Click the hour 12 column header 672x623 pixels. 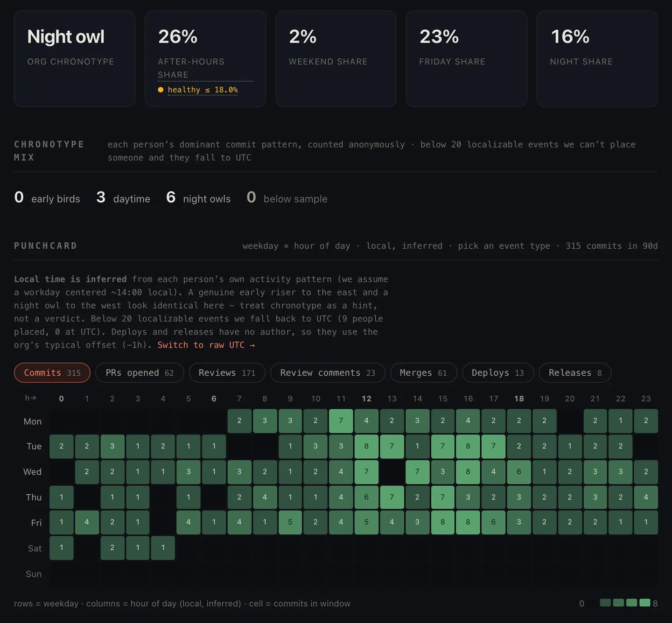pos(366,399)
